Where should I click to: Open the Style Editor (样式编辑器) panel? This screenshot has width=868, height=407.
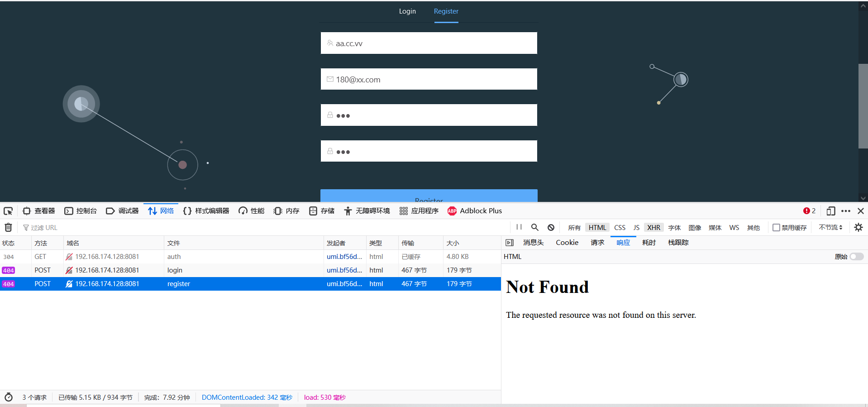[206, 211]
